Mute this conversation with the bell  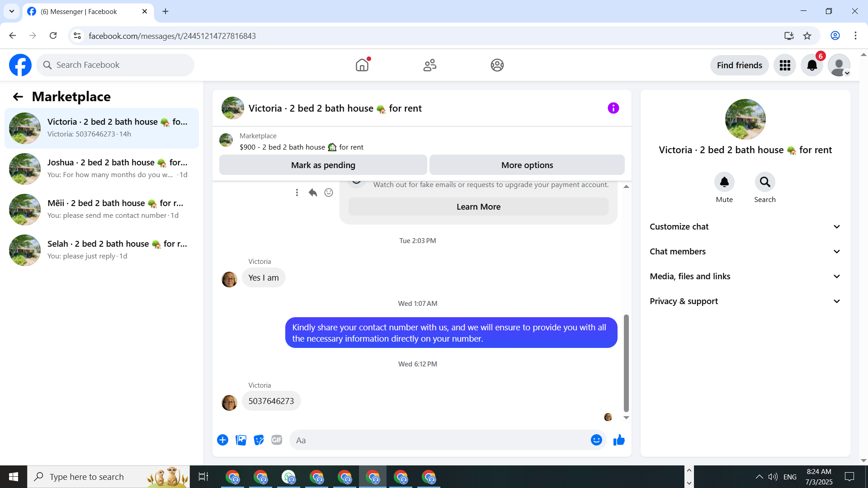pos(724,182)
